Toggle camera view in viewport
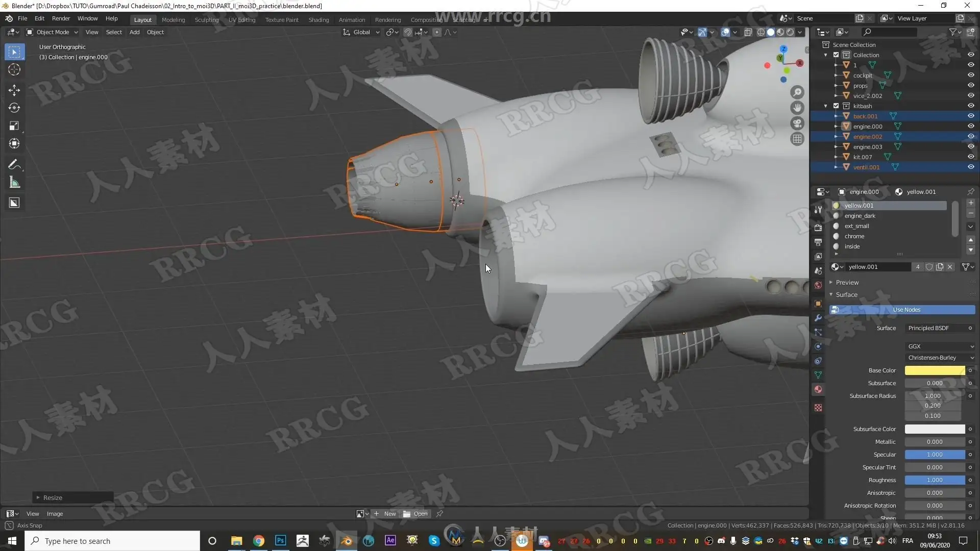Image resolution: width=980 pixels, height=551 pixels. [x=797, y=123]
